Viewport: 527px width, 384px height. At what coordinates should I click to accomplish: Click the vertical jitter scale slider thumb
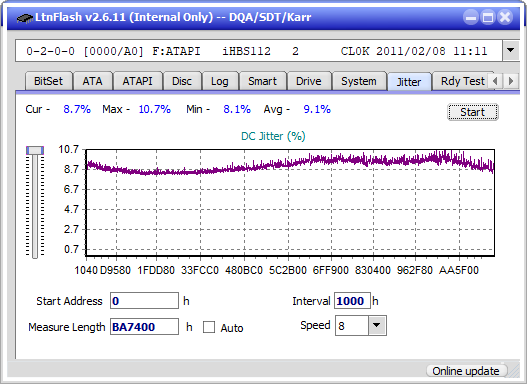tap(35, 150)
